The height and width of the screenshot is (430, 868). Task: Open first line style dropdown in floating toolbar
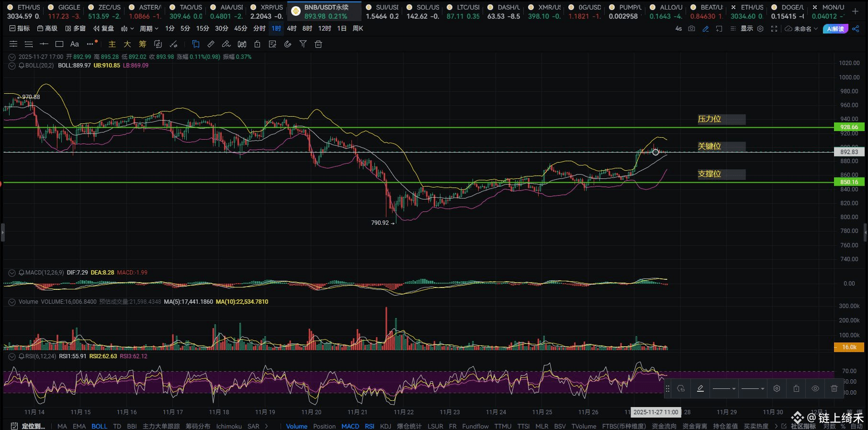pos(724,388)
